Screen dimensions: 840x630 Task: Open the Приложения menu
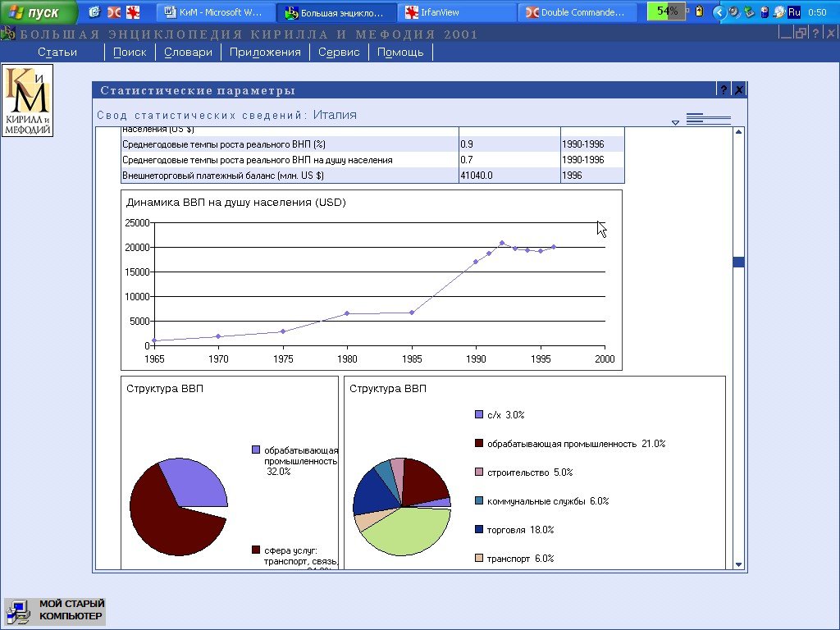pyautogui.click(x=265, y=52)
